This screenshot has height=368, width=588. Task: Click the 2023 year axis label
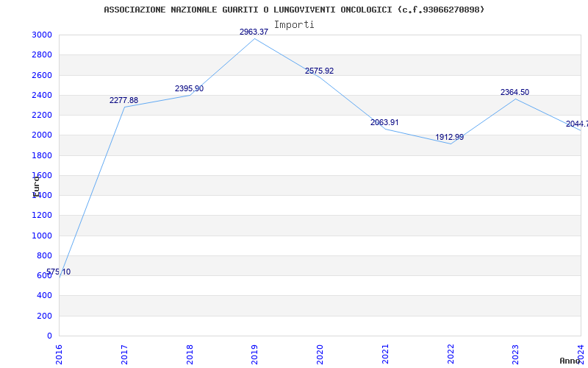click(515, 353)
